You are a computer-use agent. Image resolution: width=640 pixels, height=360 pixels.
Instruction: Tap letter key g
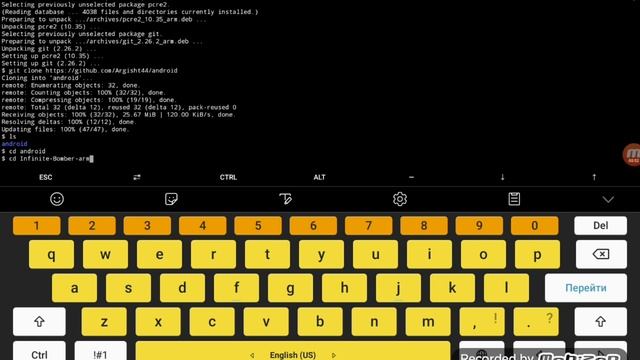290,288
